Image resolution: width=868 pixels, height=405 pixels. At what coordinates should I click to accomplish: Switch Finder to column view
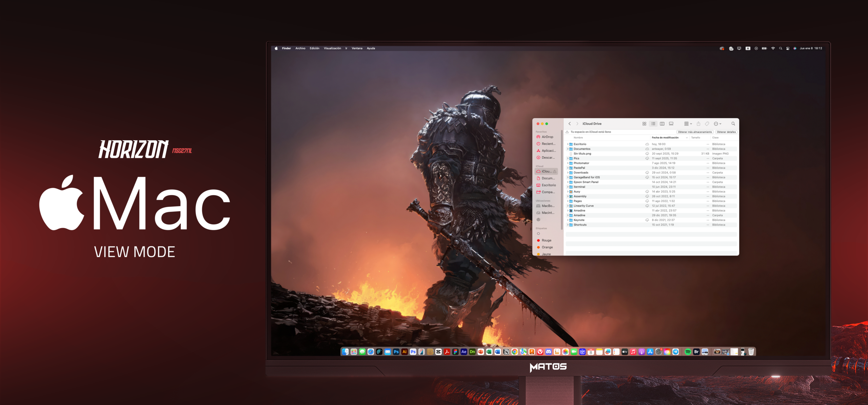[662, 124]
